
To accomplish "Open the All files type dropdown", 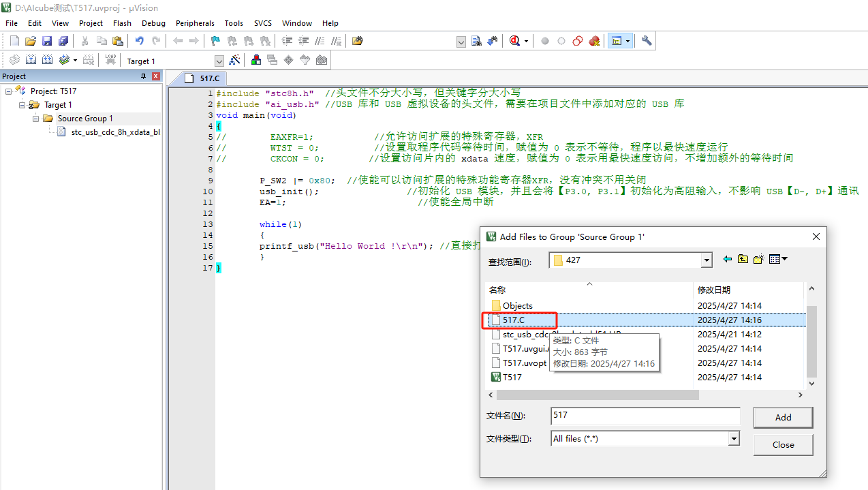I will (734, 438).
